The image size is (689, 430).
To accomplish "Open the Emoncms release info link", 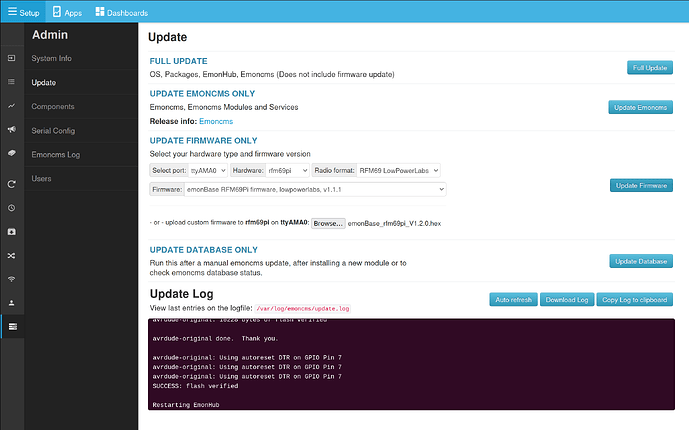I will point(216,121).
